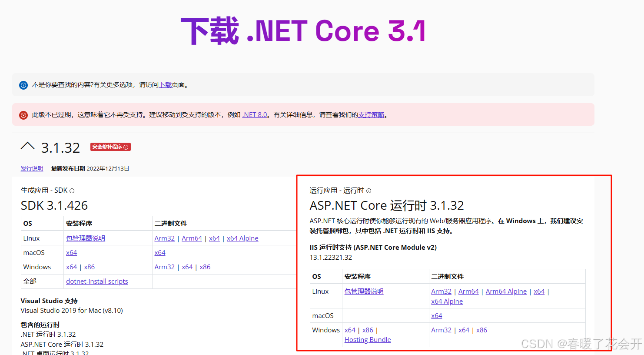Viewport: 644px width, 355px height.
Task: Download SDK Windows x86 installer
Action: click(x=90, y=267)
